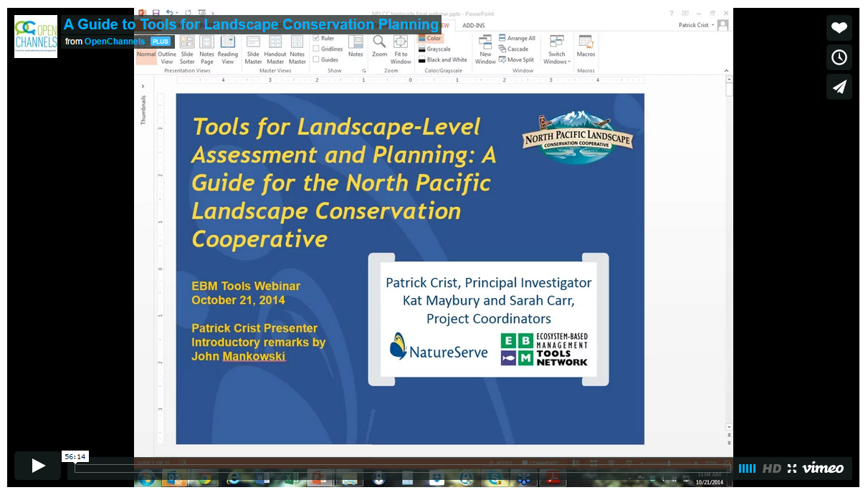Image resolution: width=868 pixels, height=495 pixels.
Task: Open Notes Page view
Action: pyautogui.click(x=207, y=49)
